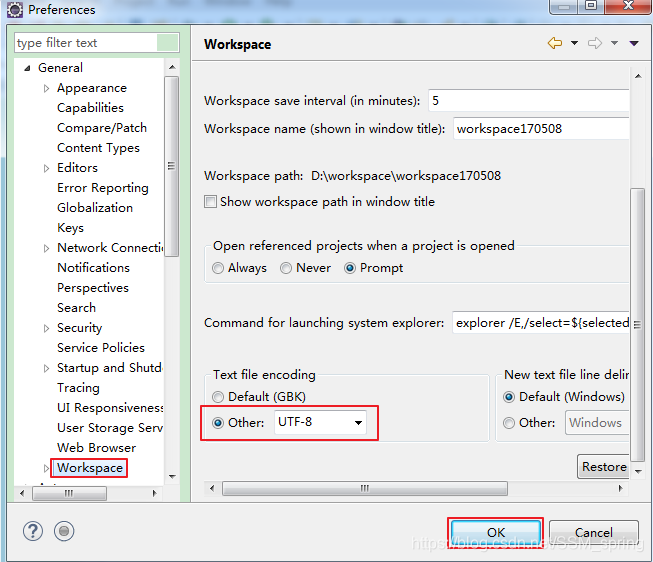
Task: Click the back navigation arrow icon
Action: pos(555,43)
